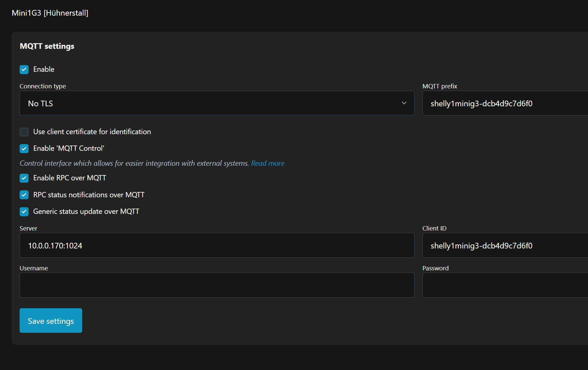The height and width of the screenshot is (370, 588).
Task: Uncheck 'Generic status update over MQTT'
Action: (24, 212)
